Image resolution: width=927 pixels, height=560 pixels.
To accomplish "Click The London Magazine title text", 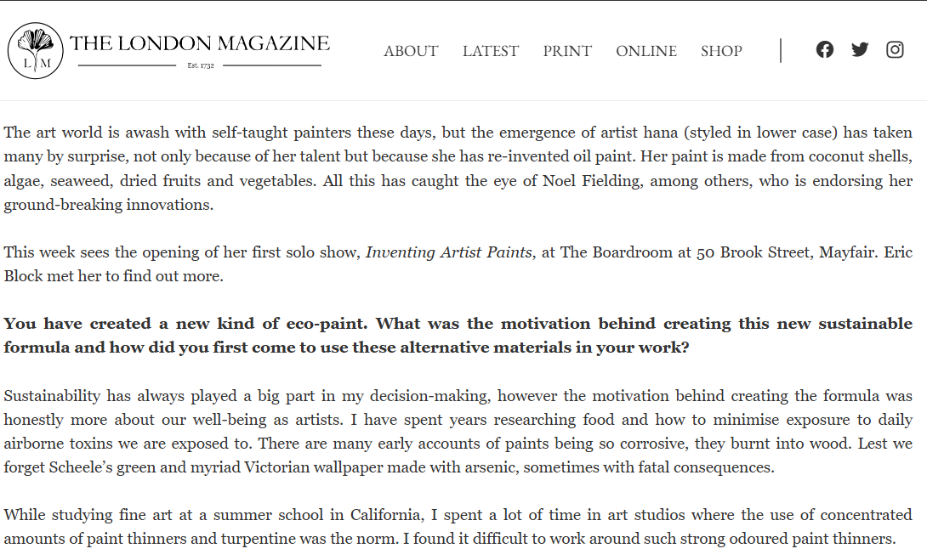I will tap(200, 43).
